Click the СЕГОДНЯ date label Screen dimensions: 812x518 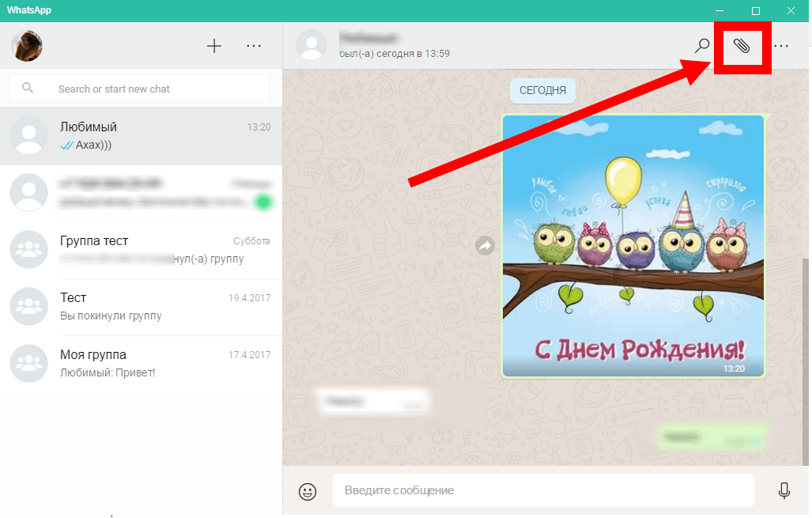coord(542,91)
